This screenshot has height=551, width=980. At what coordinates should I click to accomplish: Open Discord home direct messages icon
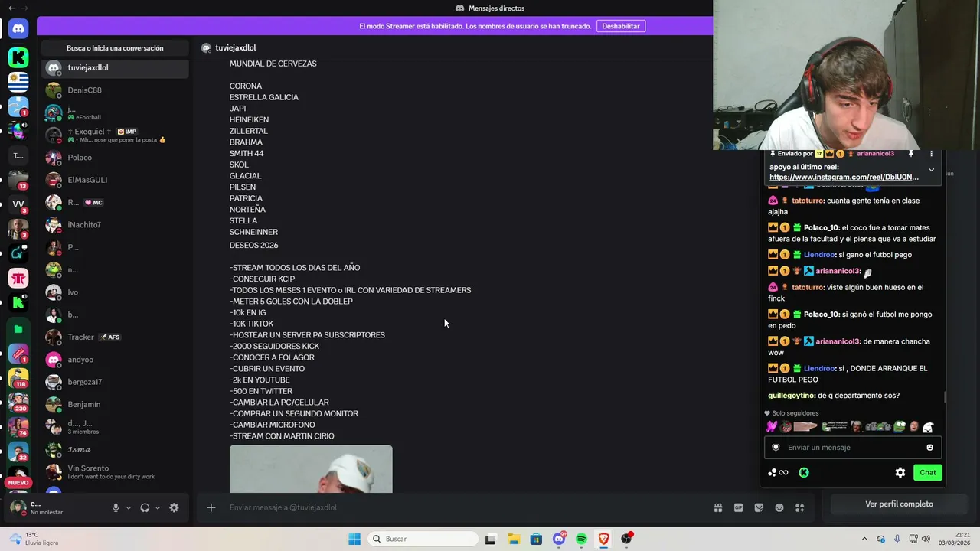click(x=18, y=29)
